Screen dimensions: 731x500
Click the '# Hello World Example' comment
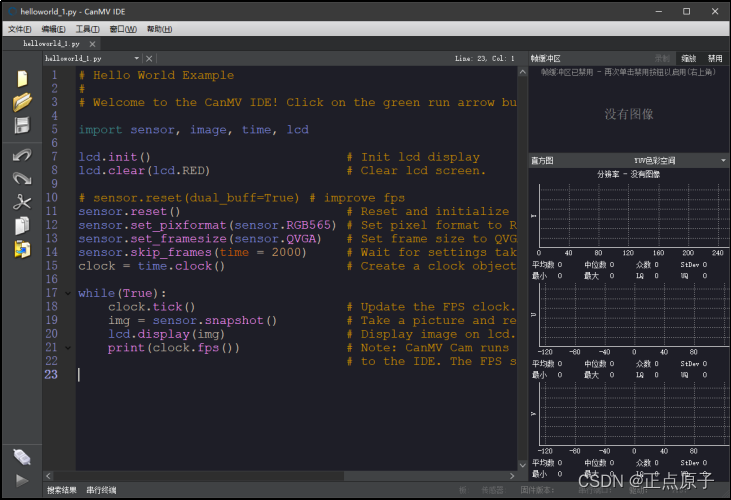click(x=157, y=75)
